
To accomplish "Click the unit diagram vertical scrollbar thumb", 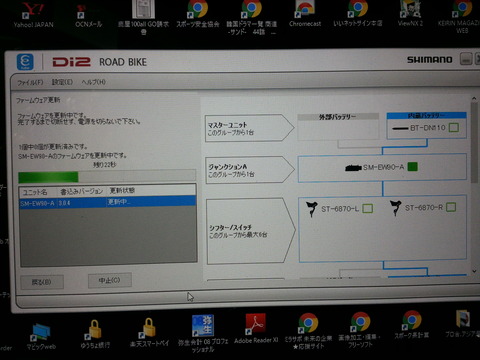I will (x=474, y=143).
